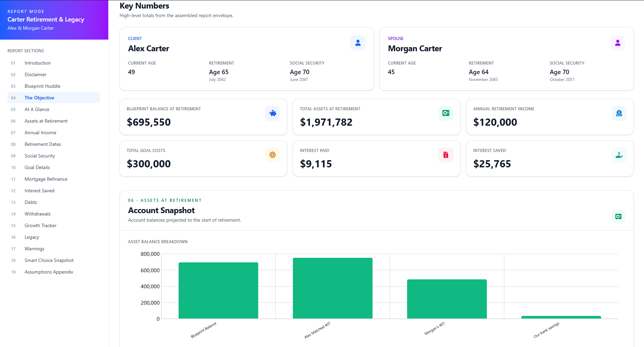
Task: Click the Asset Balance Breakdown label
Action: point(158,242)
